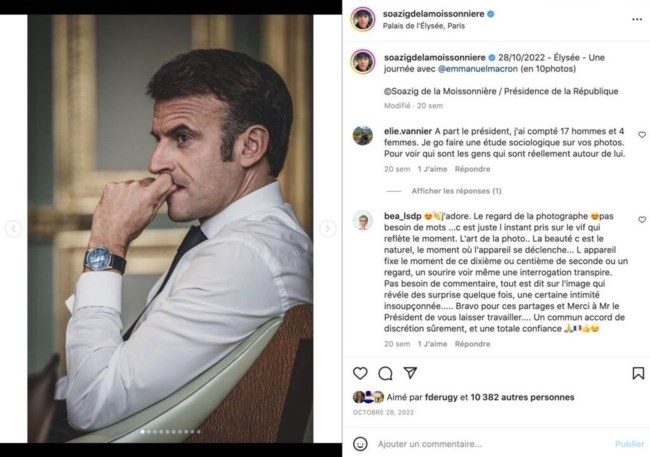This screenshot has height=457, width=650.
Task: Save post using the bookmark icon
Action: click(638, 373)
